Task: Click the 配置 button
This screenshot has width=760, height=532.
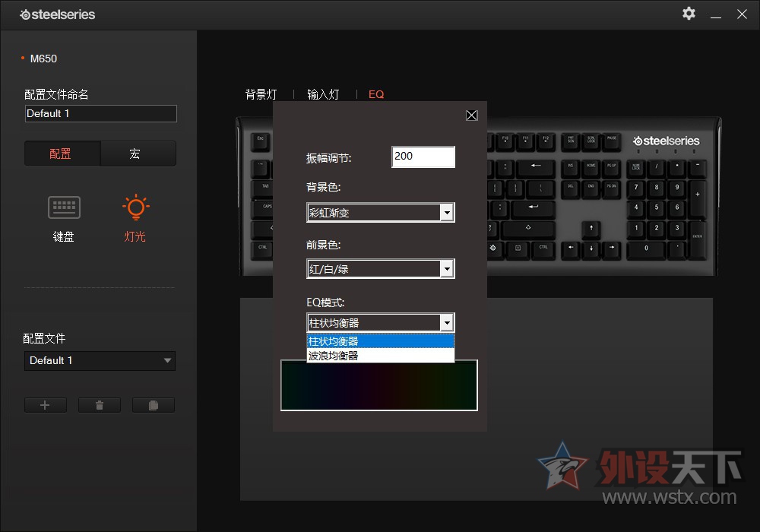Action: click(62, 153)
